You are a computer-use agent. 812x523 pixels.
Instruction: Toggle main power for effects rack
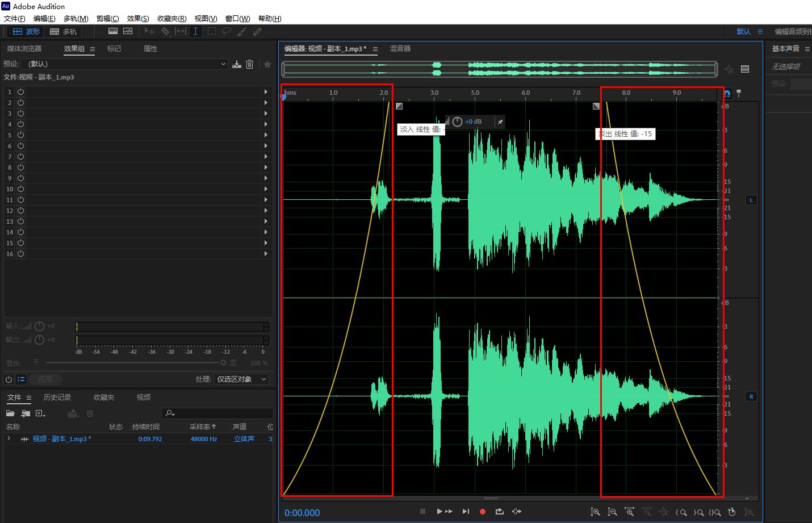(9, 379)
